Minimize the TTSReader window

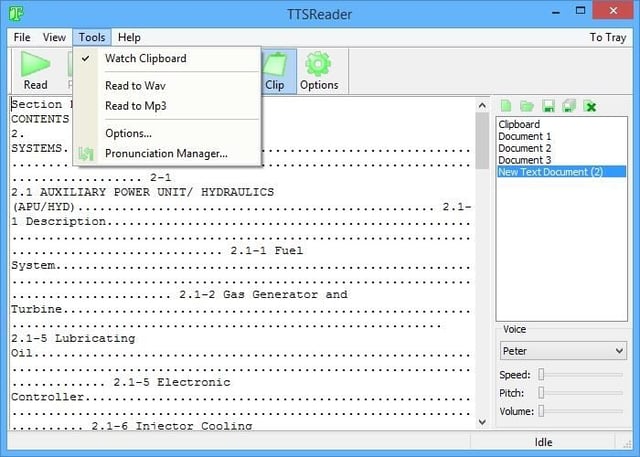point(556,11)
